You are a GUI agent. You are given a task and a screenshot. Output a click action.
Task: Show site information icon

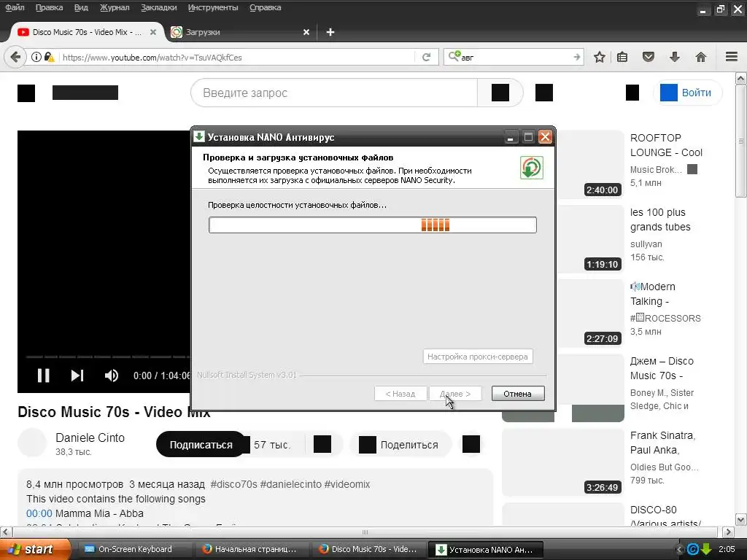(x=36, y=57)
